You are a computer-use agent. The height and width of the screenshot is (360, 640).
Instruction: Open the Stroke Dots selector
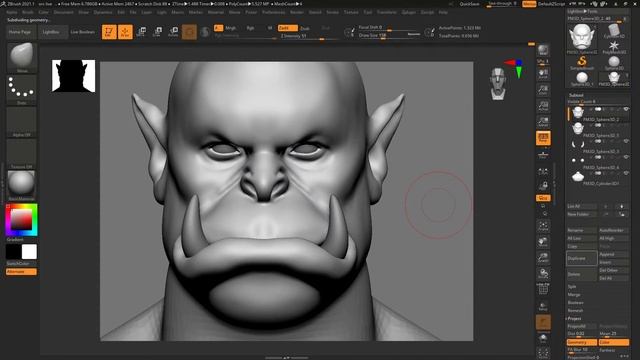[x=21, y=90]
